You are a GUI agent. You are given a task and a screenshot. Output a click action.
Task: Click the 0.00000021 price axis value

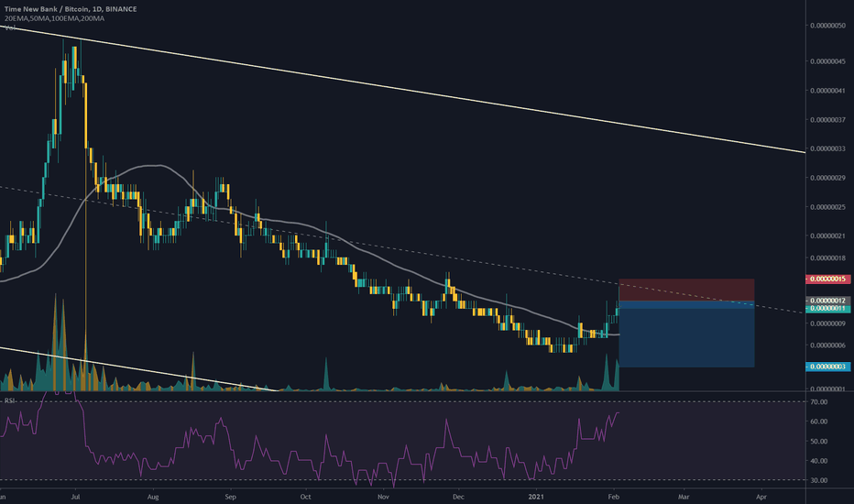827,236
